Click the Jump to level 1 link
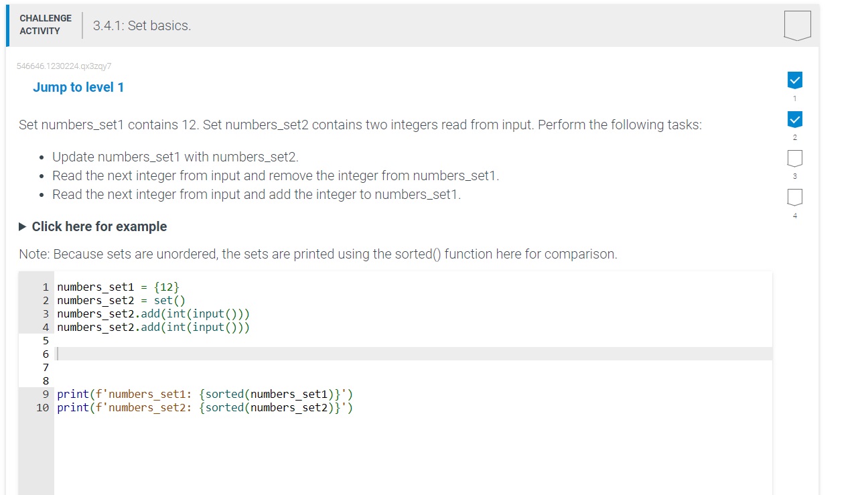This screenshot has width=868, height=495. click(x=78, y=87)
